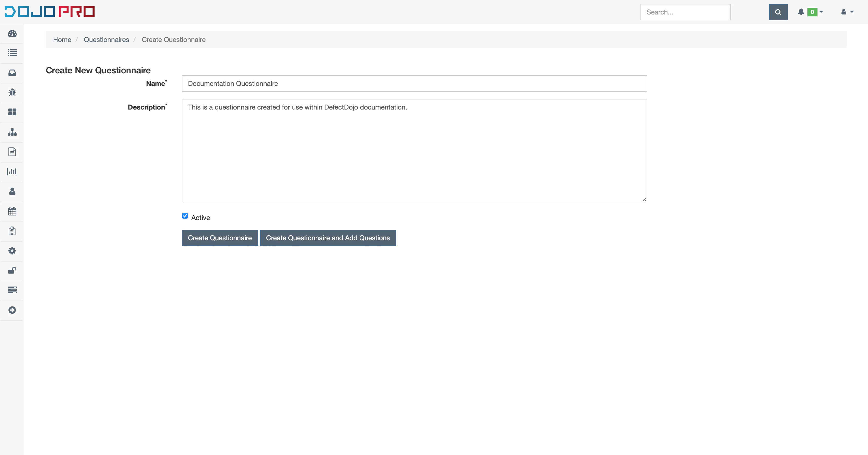
Task: Open the server stack icon in sidebar
Action: coord(12,290)
